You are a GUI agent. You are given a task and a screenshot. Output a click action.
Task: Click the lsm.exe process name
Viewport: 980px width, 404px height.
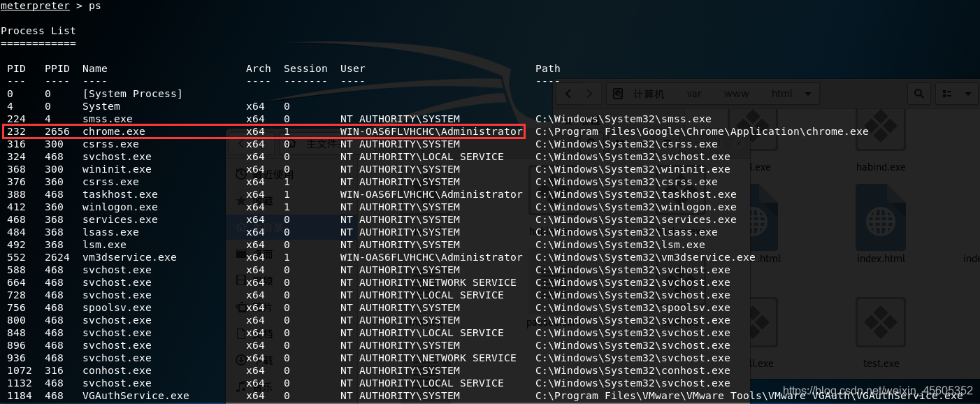pos(105,245)
